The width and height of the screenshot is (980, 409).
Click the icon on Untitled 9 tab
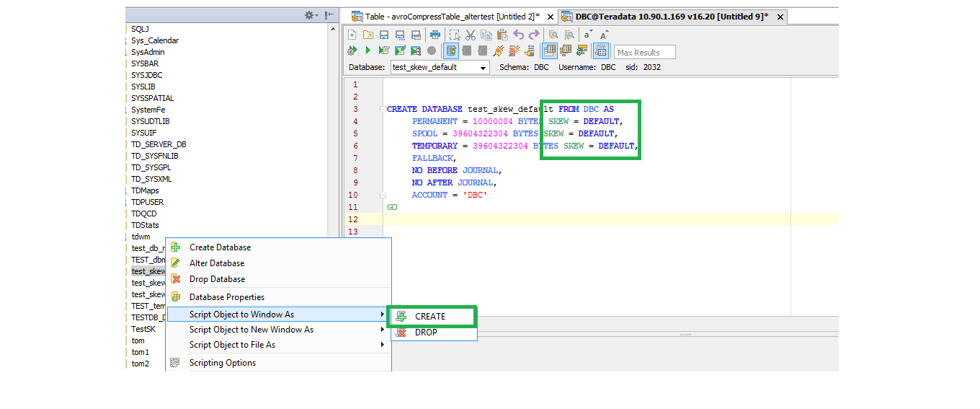click(567, 17)
